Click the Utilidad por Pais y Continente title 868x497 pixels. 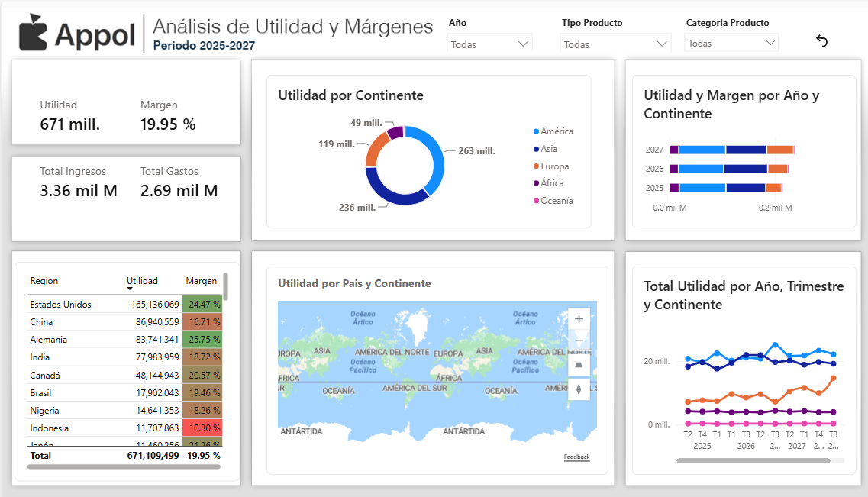pos(354,283)
